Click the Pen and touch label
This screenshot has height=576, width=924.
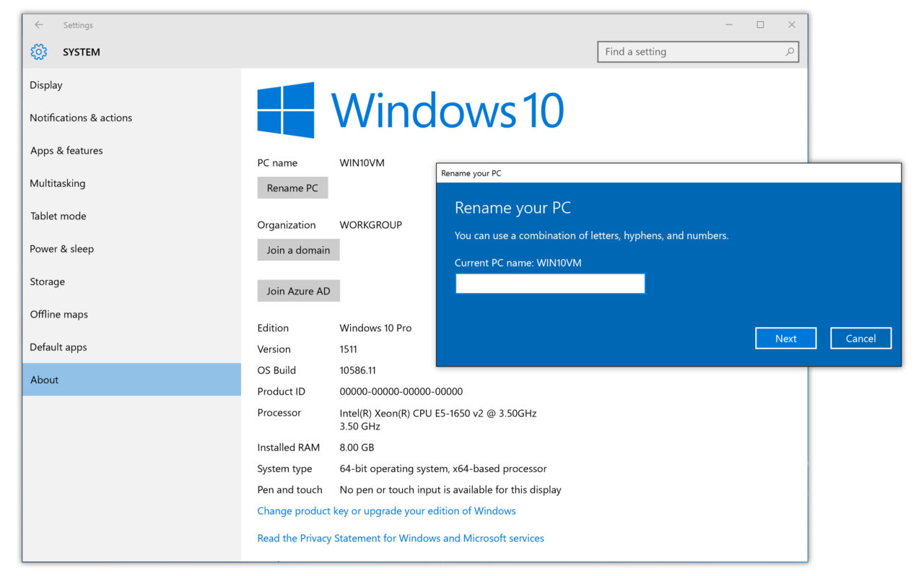pyautogui.click(x=290, y=490)
